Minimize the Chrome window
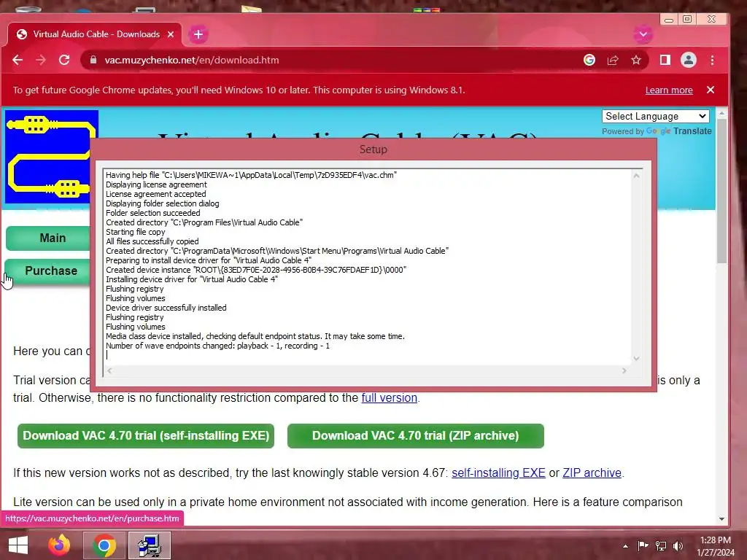Screen dimensions: 747x560 tap(669, 20)
